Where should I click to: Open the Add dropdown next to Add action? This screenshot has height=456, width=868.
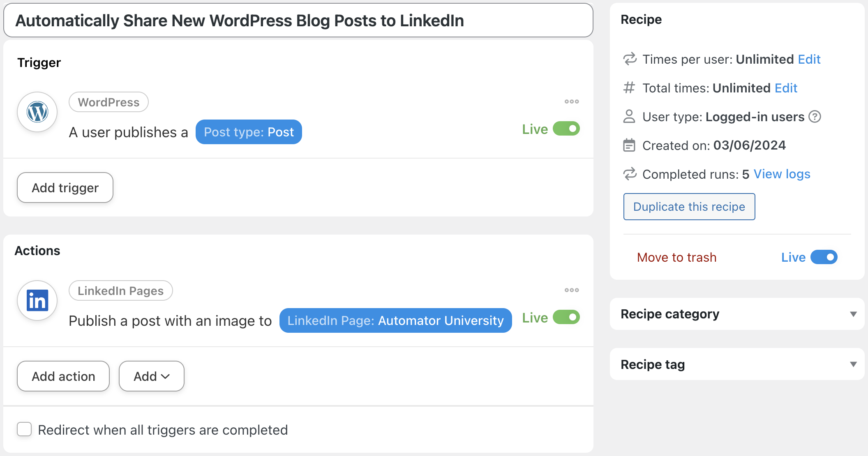coord(151,376)
